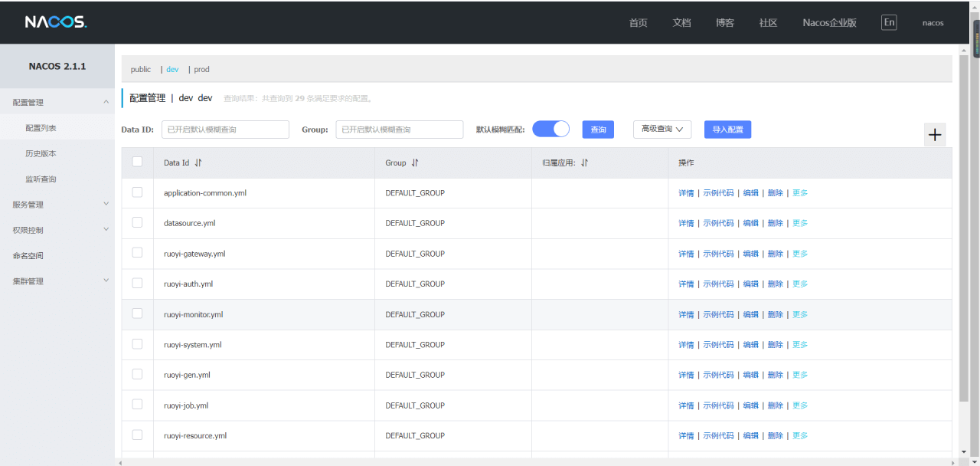Focus the Data ID search field
Screen dimensions: 980x466
tap(225, 130)
